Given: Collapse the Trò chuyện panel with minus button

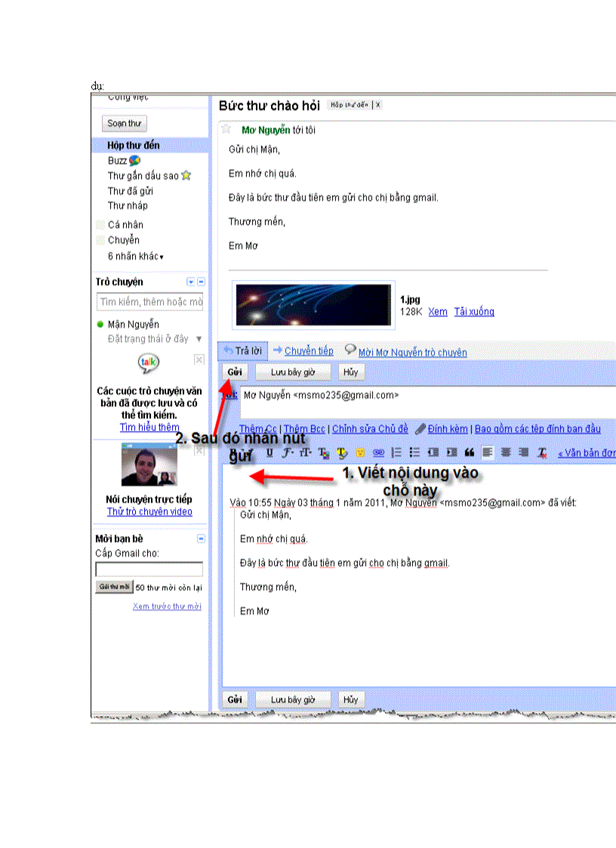Looking at the screenshot, I should 201,281.
